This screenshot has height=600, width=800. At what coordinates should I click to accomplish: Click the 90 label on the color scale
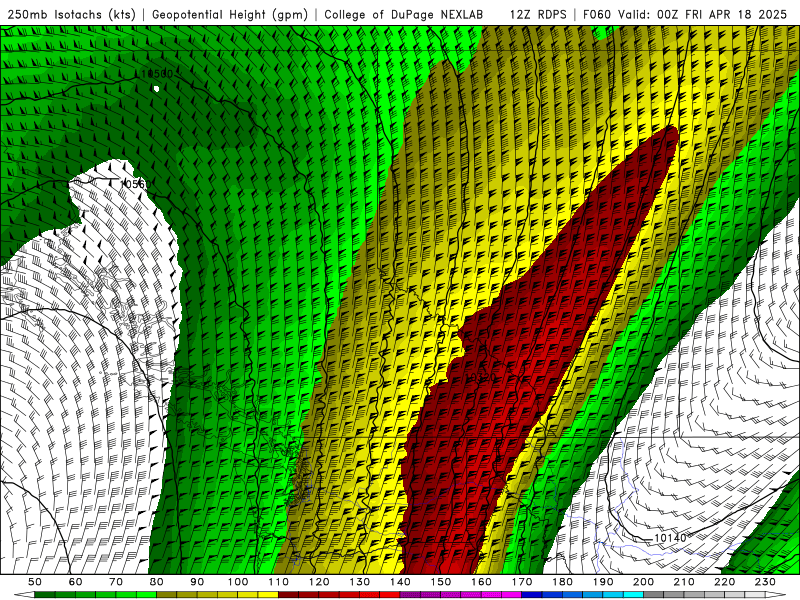197,582
